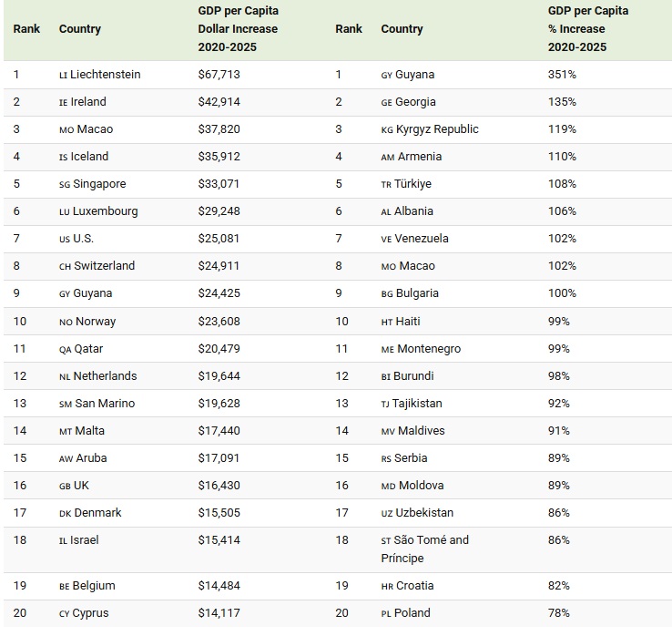
Task: Click the $67,713 dollar increase value
Action: tap(219, 75)
